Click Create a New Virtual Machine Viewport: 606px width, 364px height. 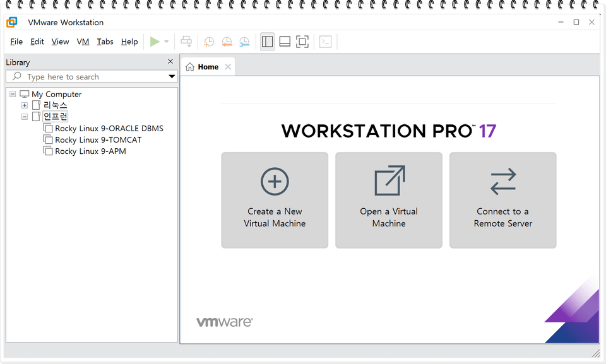[275, 200]
